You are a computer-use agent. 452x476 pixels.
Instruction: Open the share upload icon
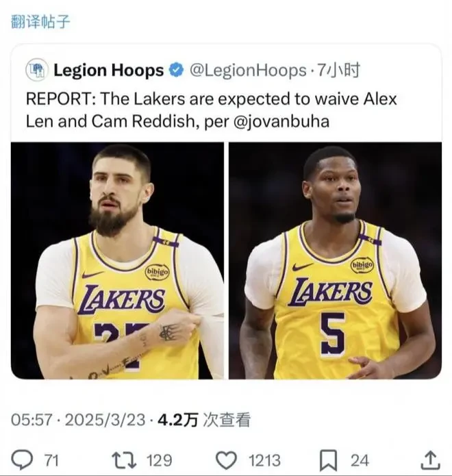coord(431,460)
